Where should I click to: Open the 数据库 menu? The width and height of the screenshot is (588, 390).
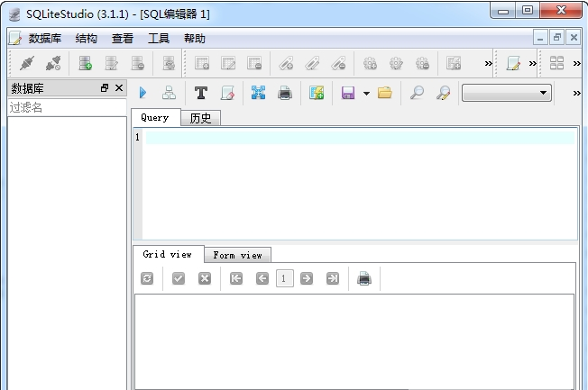tap(45, 39)
